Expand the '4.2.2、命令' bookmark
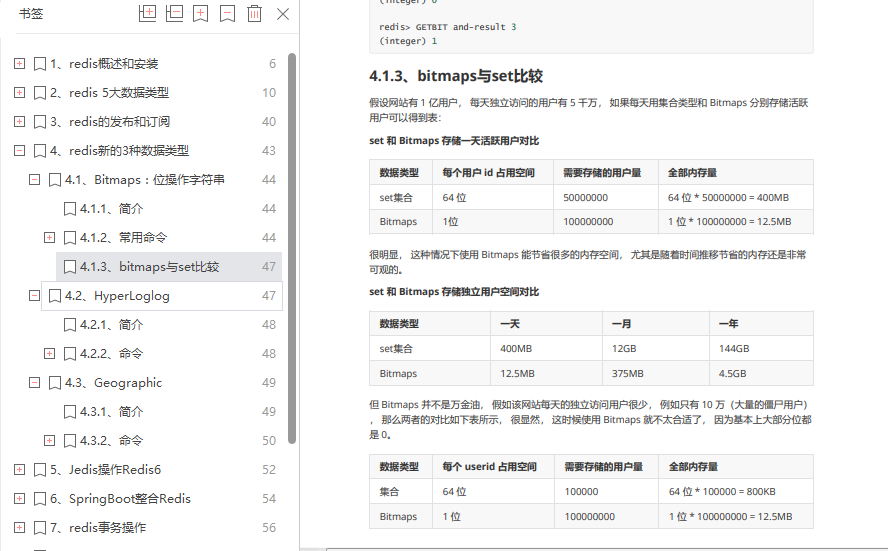This screenshot has width=888, height=551. point(49,353)
